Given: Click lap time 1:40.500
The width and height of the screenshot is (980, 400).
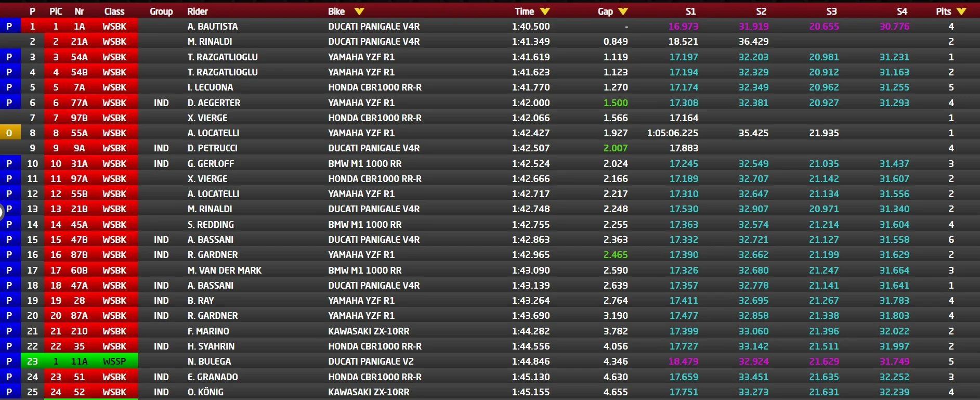Looking at the screenshot, I should coord(531,27).
